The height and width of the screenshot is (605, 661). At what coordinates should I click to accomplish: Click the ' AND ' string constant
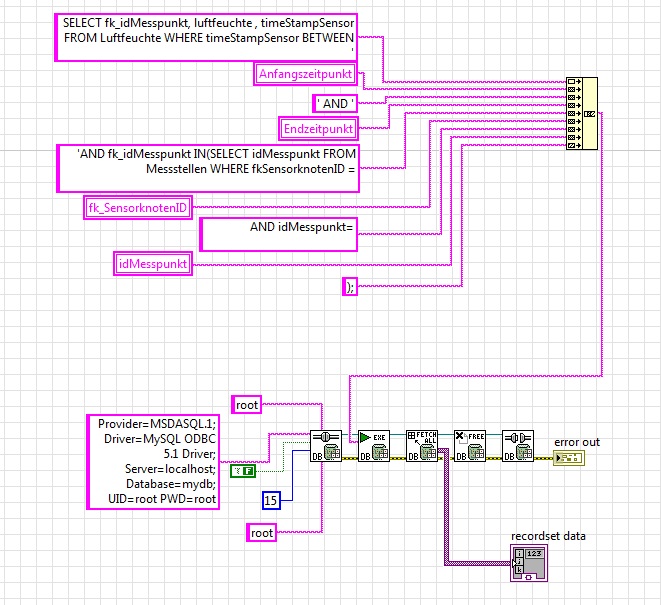click(335, 103)
